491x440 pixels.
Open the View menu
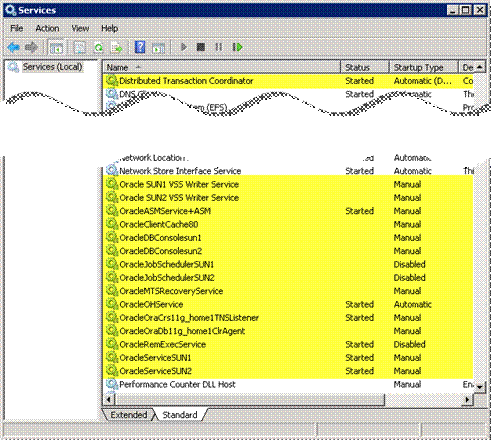[80, 28]
